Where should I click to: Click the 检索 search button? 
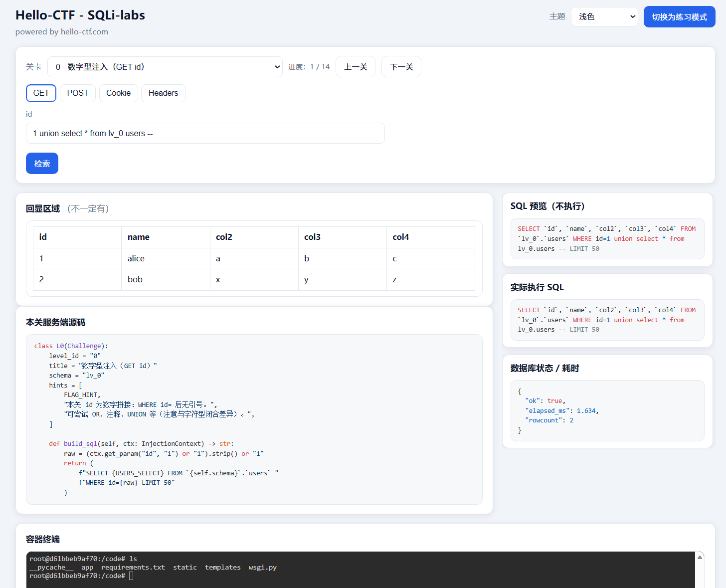coord(42,164)
